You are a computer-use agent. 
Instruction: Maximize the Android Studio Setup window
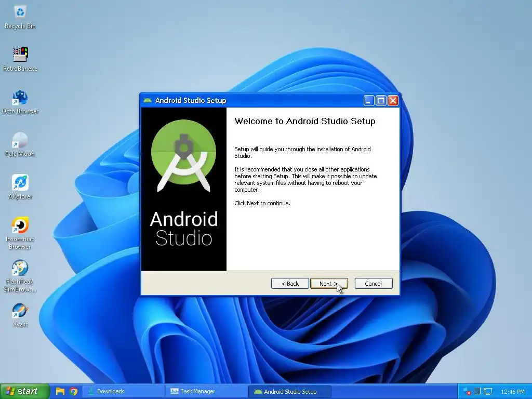pyautogui.click(x=381, y=100)
